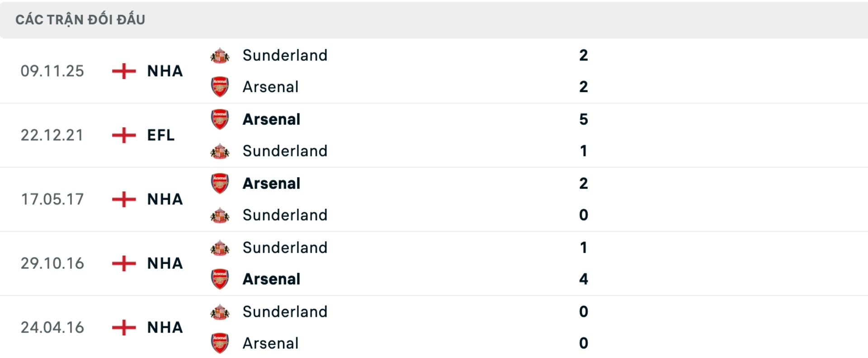Select the England flag in the EFL row
Image resolution: width=868 pixels, height=358 pixels.
coord(123,135)
